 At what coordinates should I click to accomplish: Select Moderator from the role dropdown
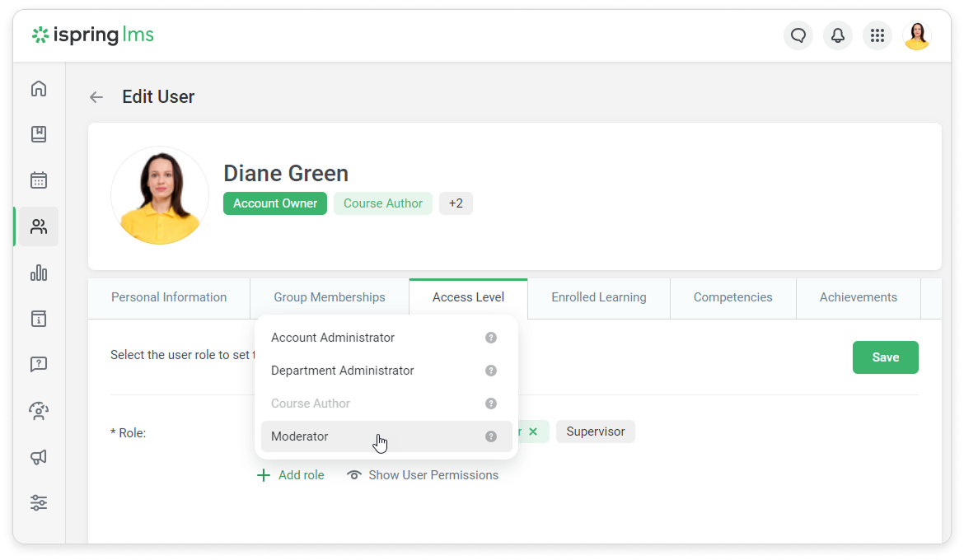coord(300,436)
